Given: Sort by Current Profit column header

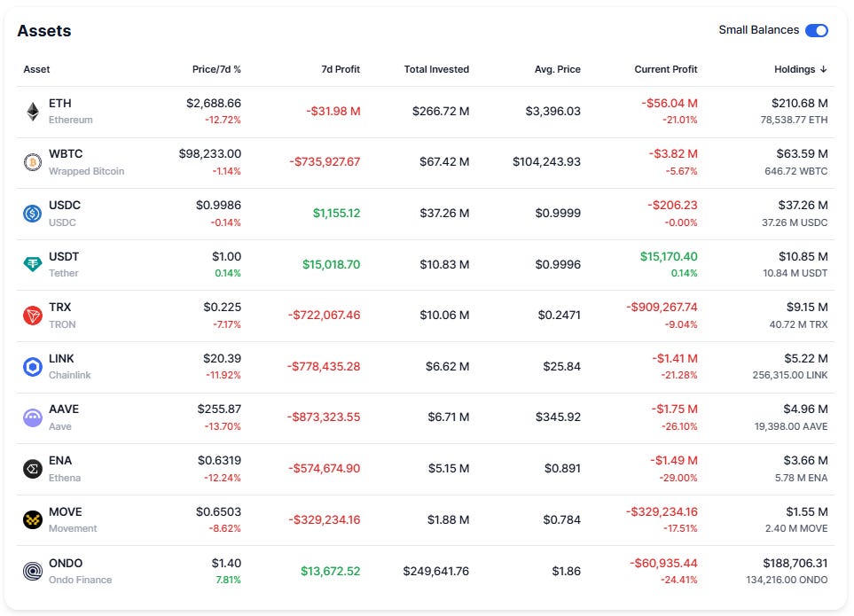Looking at the screenshot, I should point(666,69).
